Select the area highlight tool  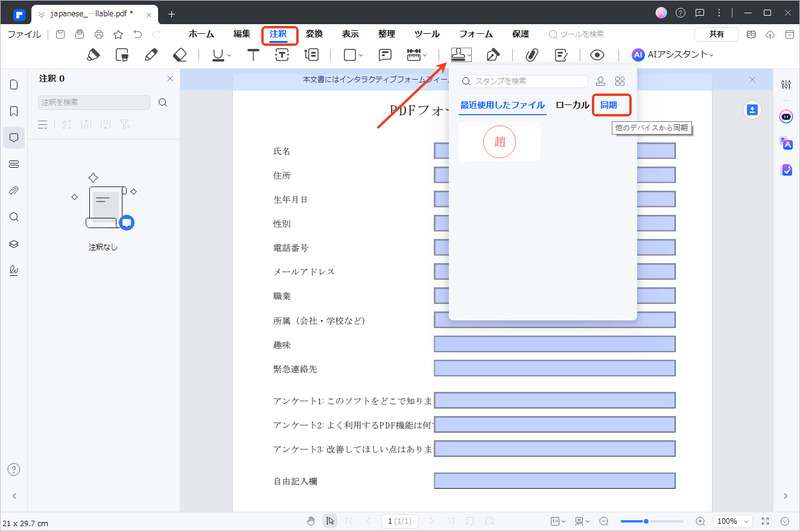point(122,55)
